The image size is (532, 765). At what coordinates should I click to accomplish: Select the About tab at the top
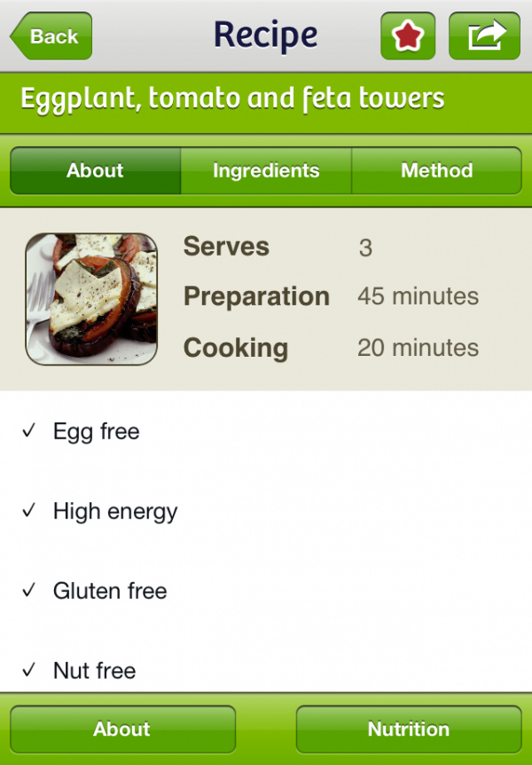click(x=95, y=170)
